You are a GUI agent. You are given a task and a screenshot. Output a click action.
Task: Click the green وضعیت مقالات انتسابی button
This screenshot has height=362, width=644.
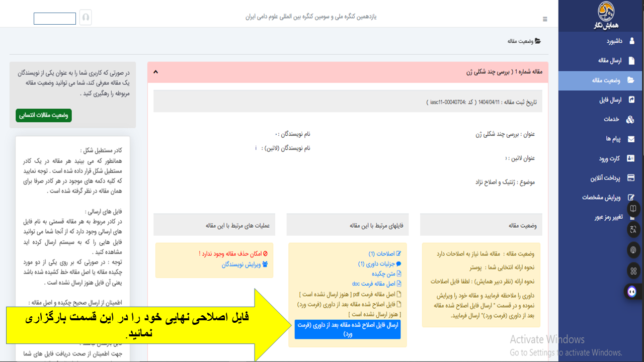(44, 115)
